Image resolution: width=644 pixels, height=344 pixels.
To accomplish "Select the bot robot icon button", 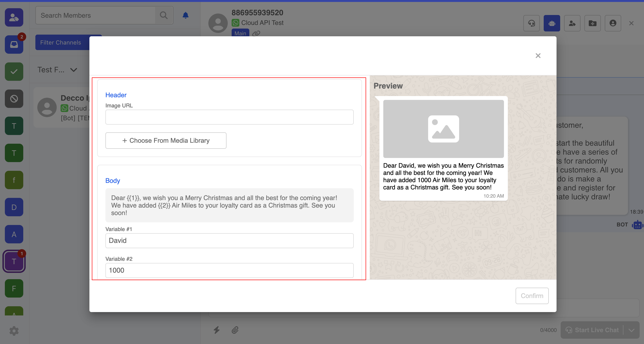I will click(x=551, y=23).
